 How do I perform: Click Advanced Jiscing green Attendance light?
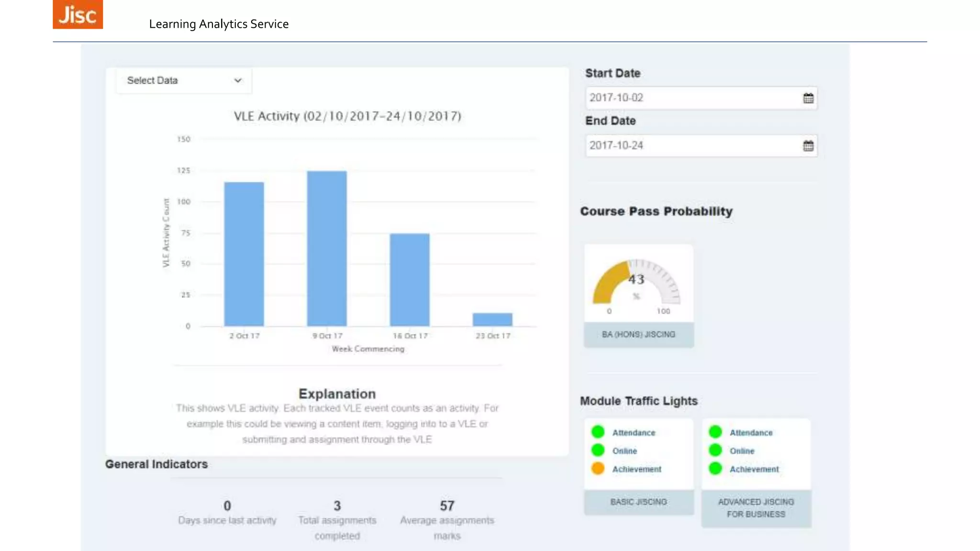[715, 432]
